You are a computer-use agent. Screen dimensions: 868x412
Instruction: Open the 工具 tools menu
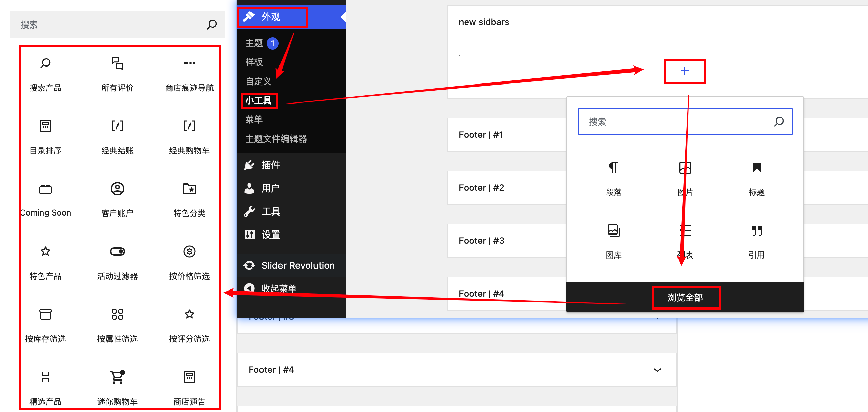291,211
